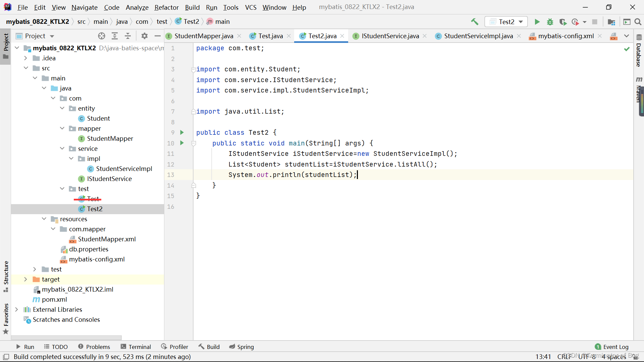Hide the Project tool window
This screenshot has width=644, height=362.
tap(157, 36)
